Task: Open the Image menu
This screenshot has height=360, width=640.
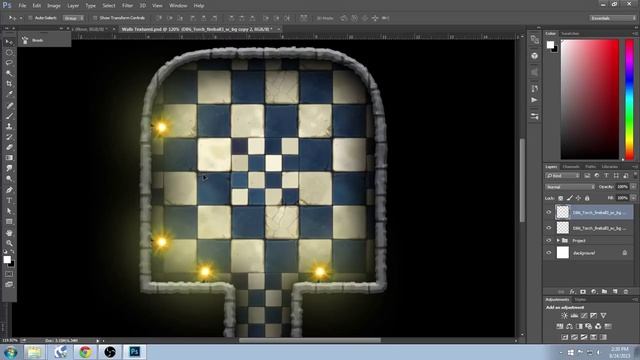Action: pyautogui.click(x=54, y=6)
